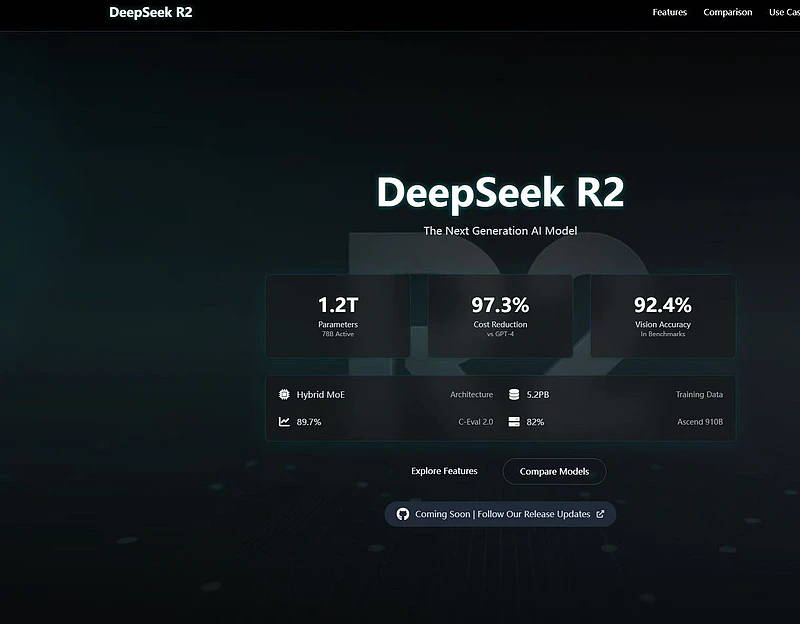Click the large DeepSeek R2 heading
800x624 pixels.
pyautogui.click(x=500, y=192)
